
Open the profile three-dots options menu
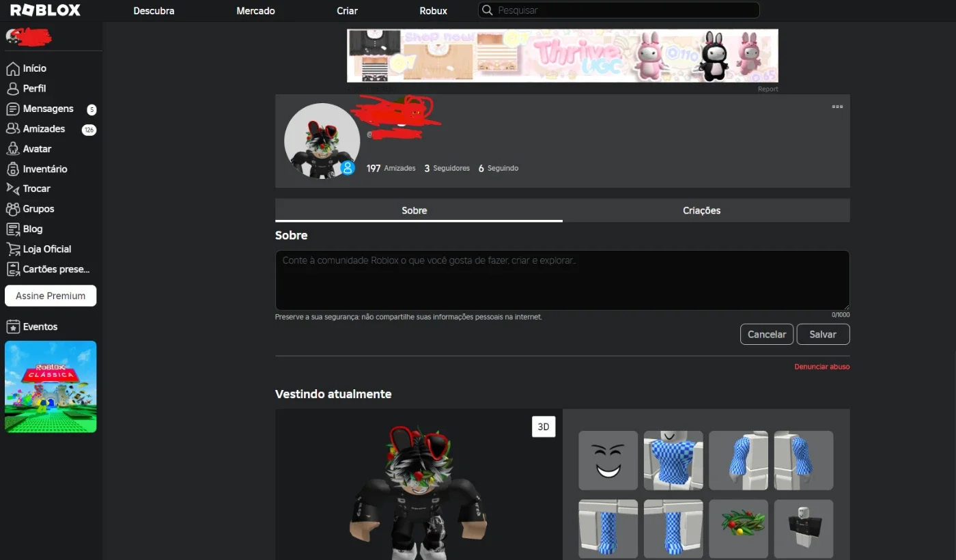(x=837, y=107)
